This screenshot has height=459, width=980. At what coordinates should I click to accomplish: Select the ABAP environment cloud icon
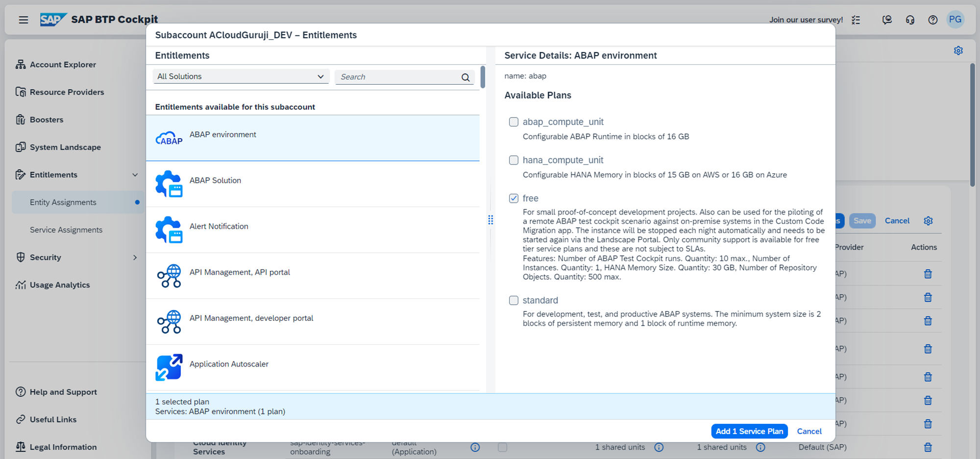[x=169, y=139]
